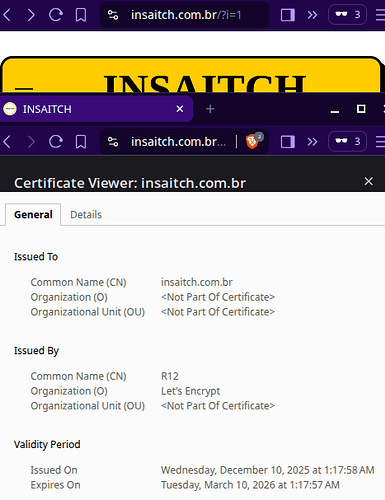Click the Issued By heading
The image size is (385, 500).
(36, 351)
